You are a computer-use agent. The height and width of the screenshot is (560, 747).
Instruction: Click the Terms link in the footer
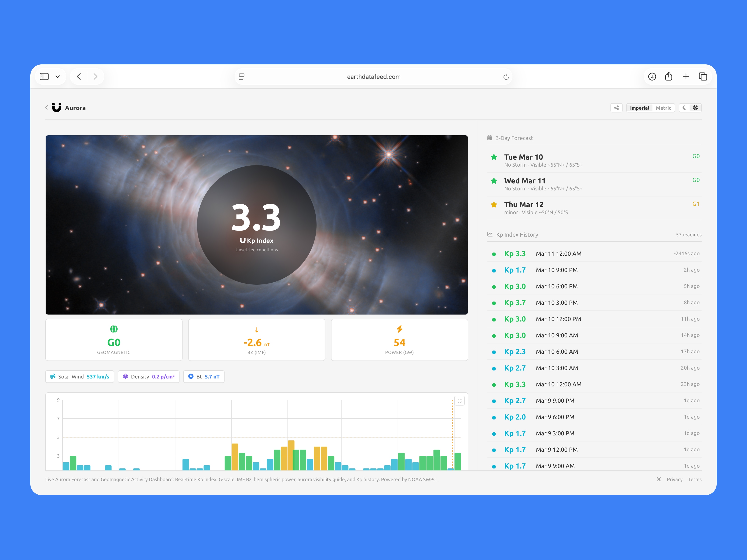(x=695, y=479)
